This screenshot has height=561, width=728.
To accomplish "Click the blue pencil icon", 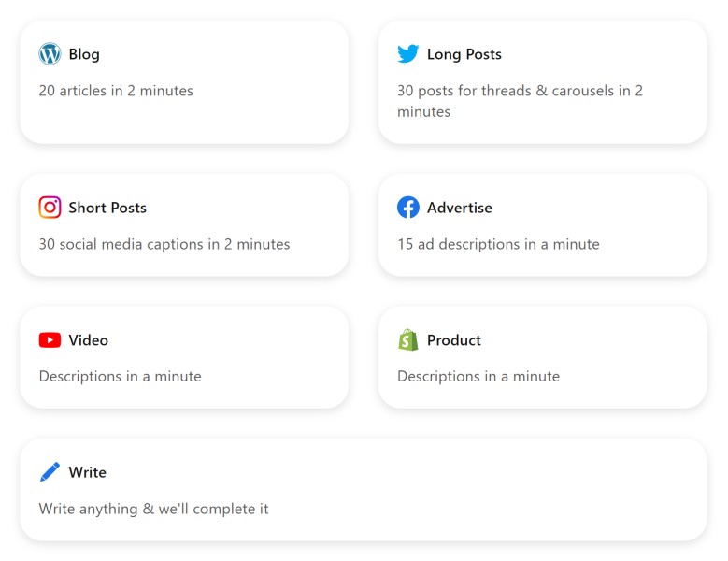I will click(50, 472).
